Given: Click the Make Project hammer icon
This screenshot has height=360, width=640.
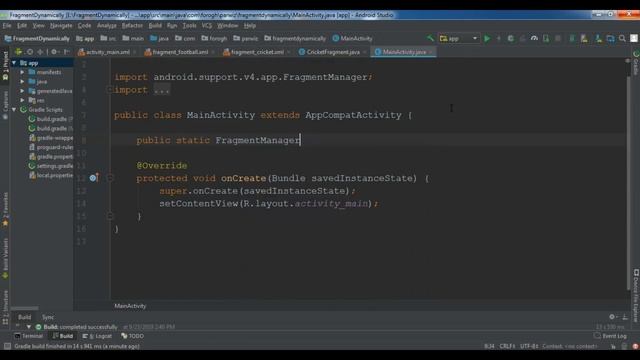Looking at the screenshot, I should pyautogui.click(x=430, y=38).
